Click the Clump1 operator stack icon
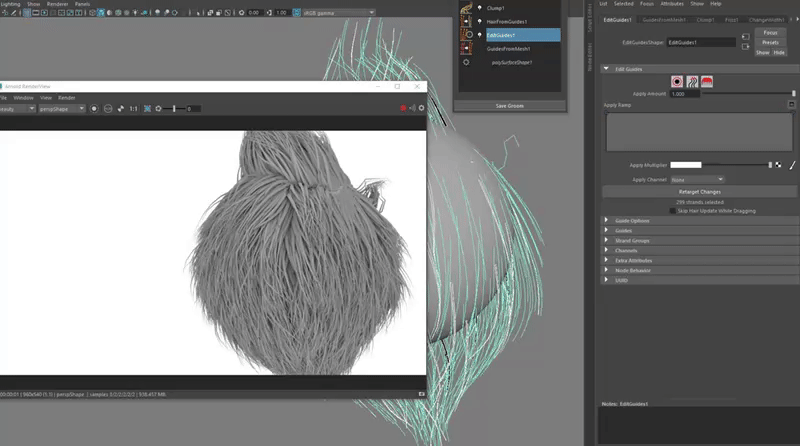The width and height of the screenshot is (800, 446). (466, 8)
